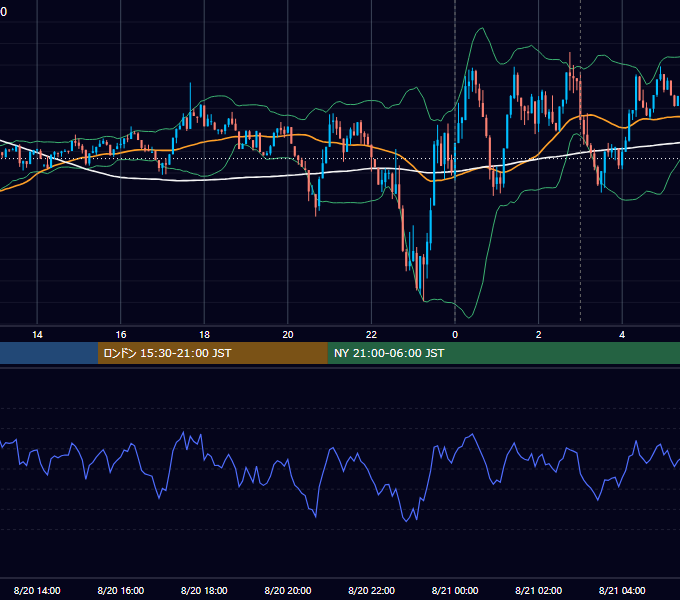Click hour label 20 on price chart axis
The width and height of the screenshot is (680, 600).
point(288,335)
